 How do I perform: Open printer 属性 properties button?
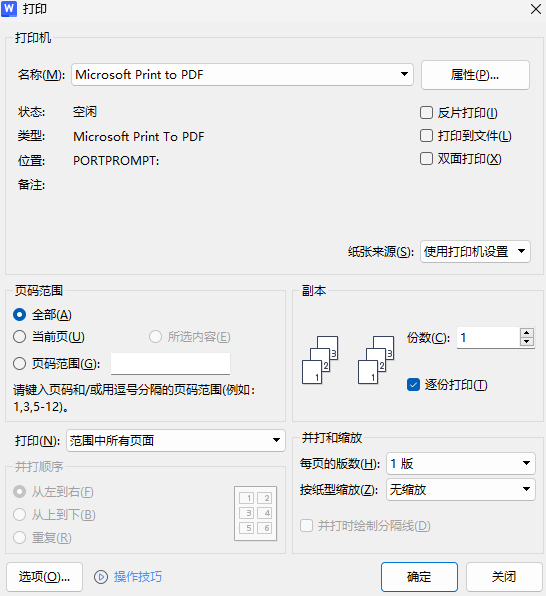tap(475, 75)
